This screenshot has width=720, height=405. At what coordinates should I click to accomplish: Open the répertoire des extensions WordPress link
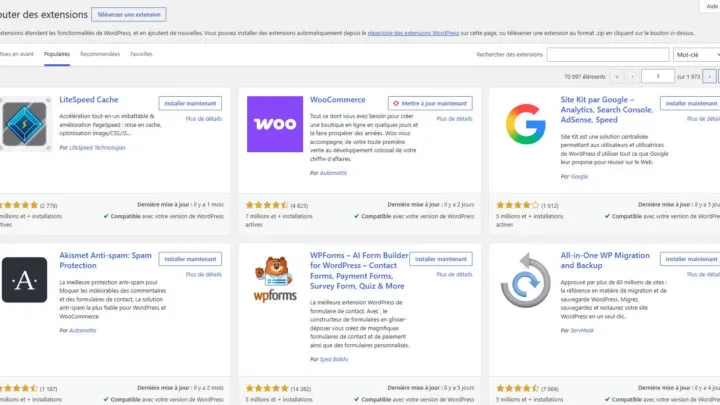point(413,33)
